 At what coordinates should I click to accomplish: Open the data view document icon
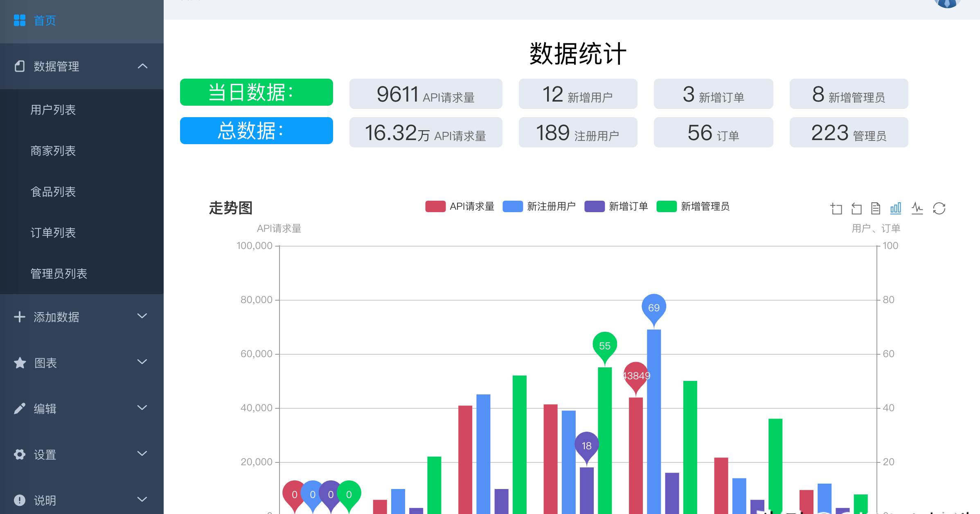[x=876, y=208]
